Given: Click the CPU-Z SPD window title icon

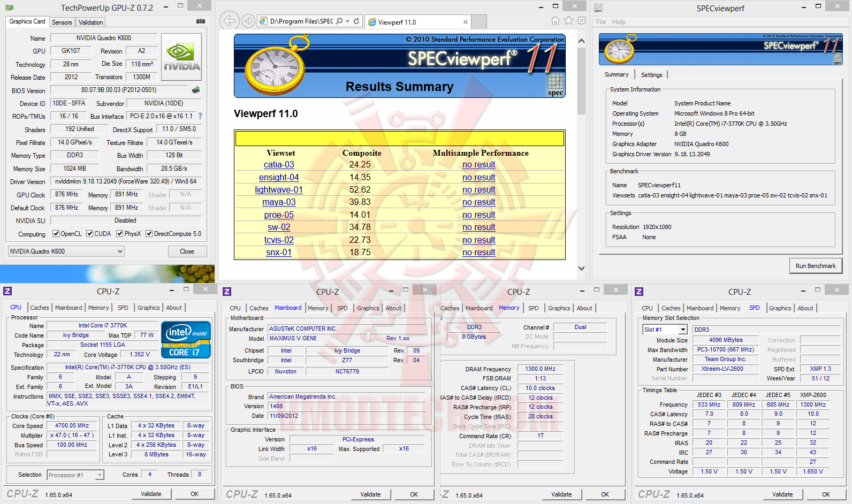Looking at the screenshot, I should [x=639, y=291].
